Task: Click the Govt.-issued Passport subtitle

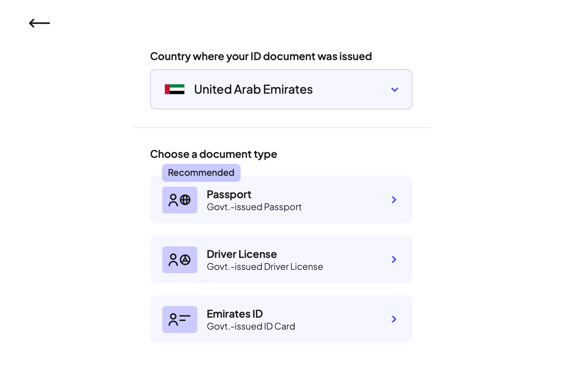Action: pos(254,207)
